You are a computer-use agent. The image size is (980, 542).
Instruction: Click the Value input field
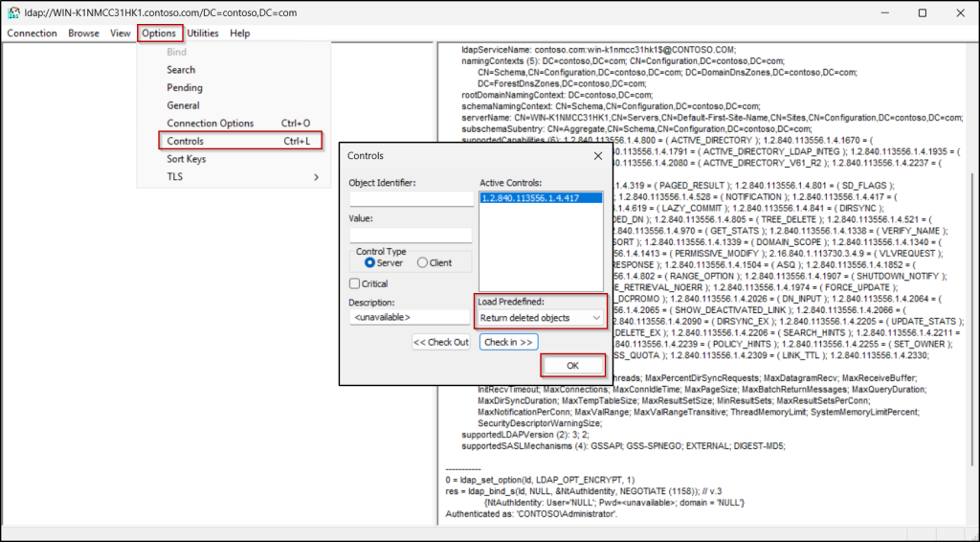(x=411, y=235)
